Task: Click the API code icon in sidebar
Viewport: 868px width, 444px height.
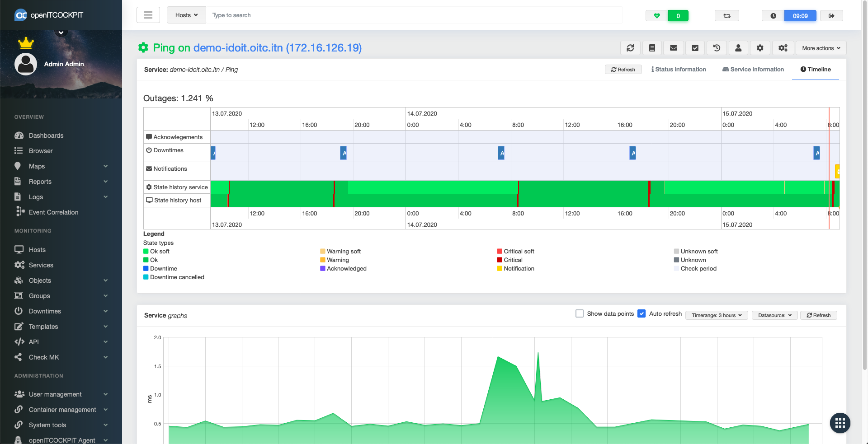Action: (x=19, y=341)
